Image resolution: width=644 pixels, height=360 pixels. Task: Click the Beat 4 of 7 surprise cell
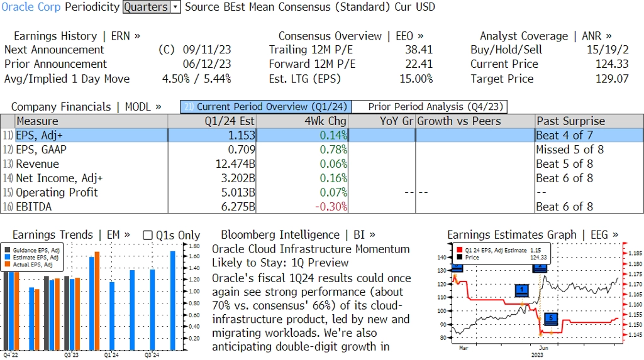point(564,136)
